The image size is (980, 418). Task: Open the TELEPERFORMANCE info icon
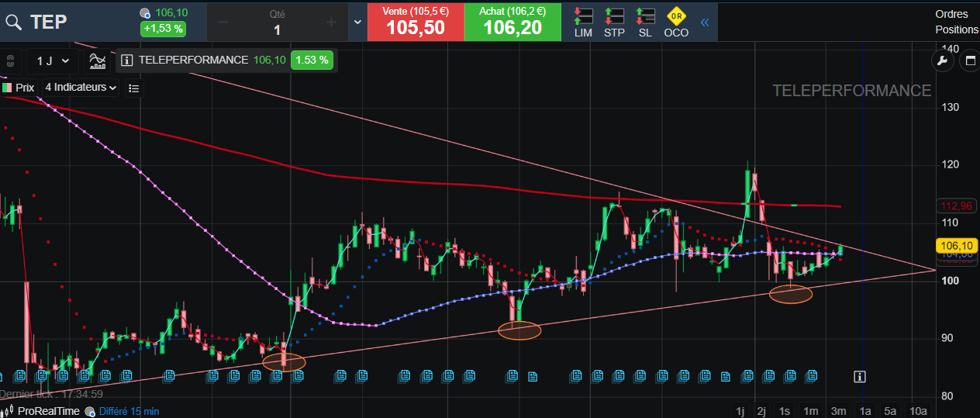[128, 60]
